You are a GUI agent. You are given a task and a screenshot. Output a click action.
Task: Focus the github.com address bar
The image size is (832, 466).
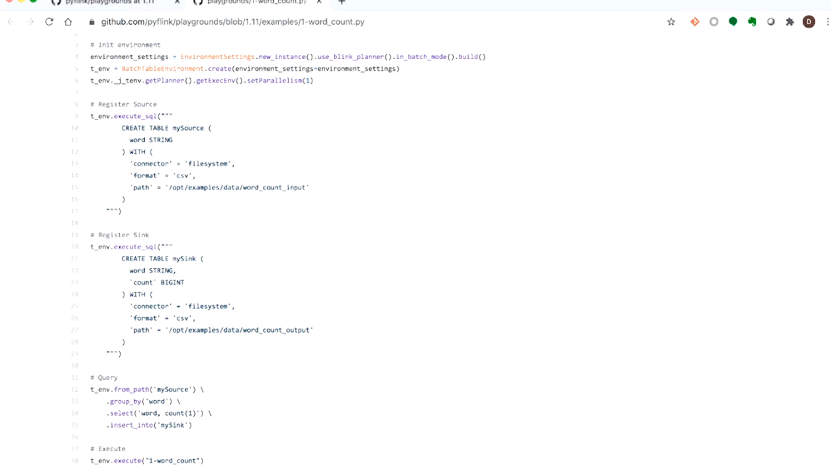[232, 22]
